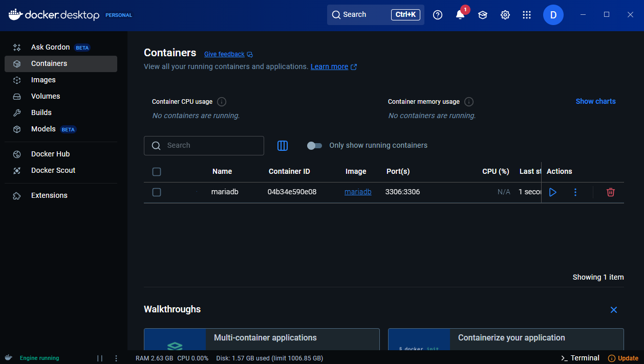Image resolution: width=644 pixels, height=364 pixels.
Task: Select Containers in the sidebar
Action: point(61,63)
